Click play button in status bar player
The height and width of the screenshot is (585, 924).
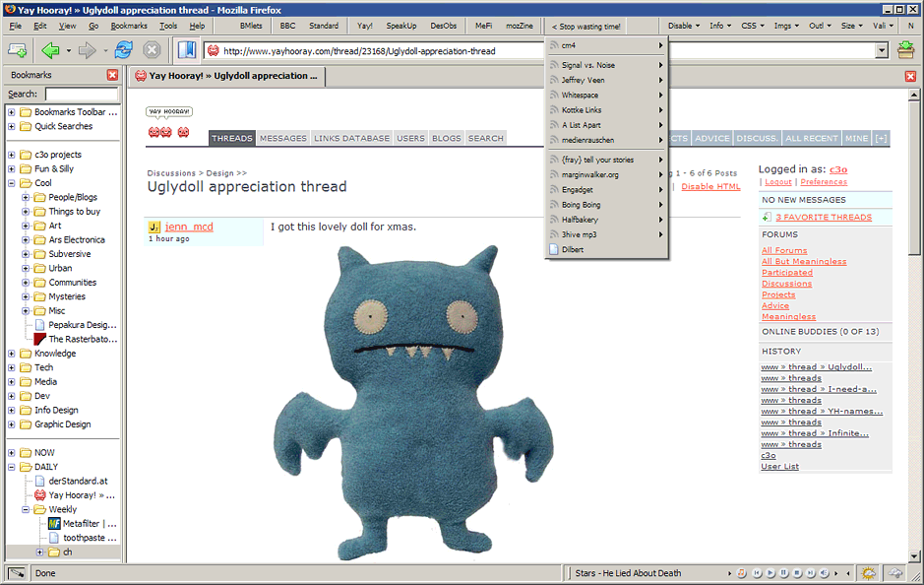pyautogui.click(x=770, y=572)
